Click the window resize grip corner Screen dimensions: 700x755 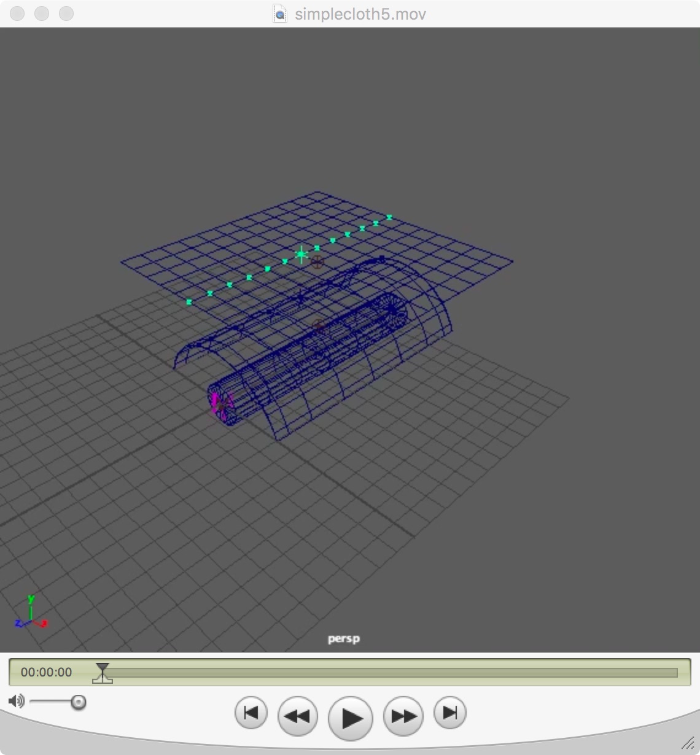point(688,743)
